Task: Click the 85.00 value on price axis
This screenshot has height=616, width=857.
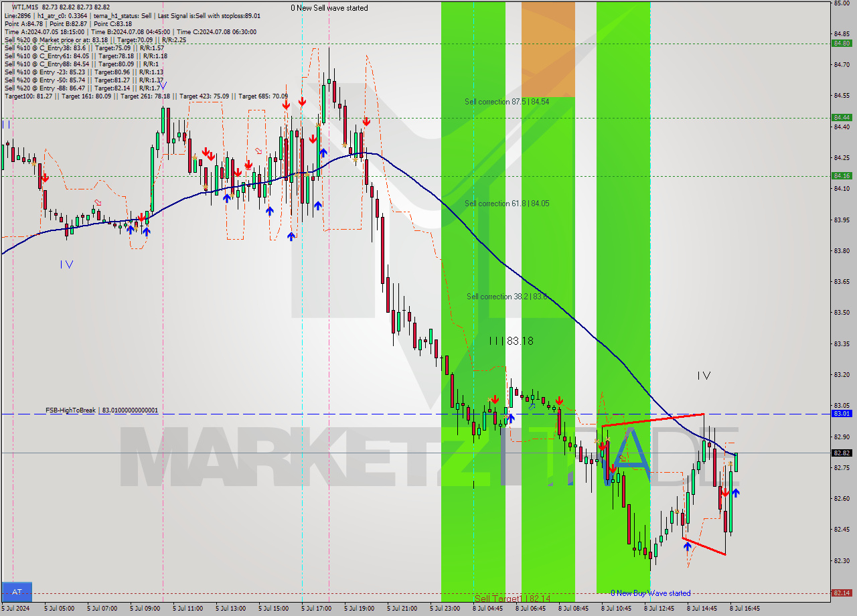Action: pyautogui.click(x=842, y=3)
